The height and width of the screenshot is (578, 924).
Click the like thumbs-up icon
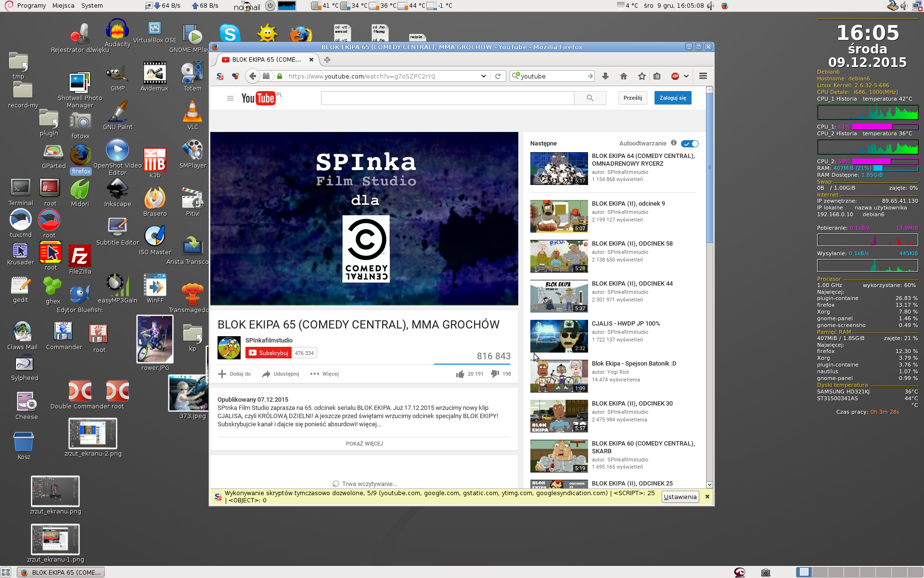(461, 374)
